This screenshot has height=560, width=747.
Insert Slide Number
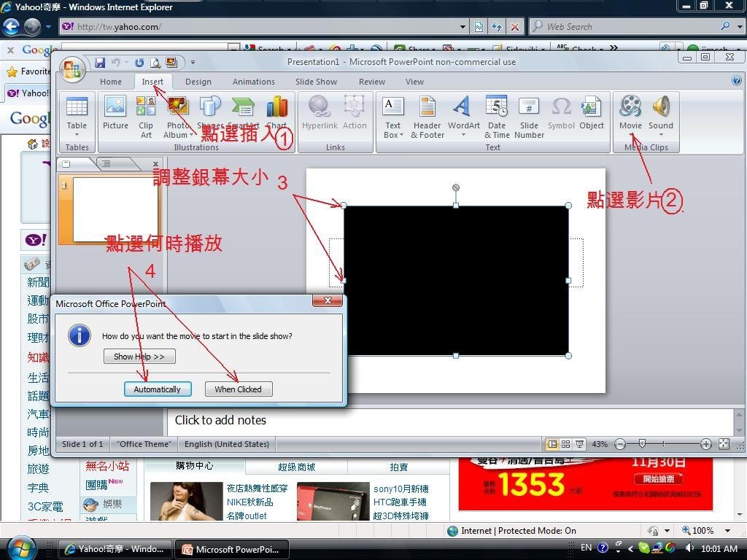coord(529,117)
